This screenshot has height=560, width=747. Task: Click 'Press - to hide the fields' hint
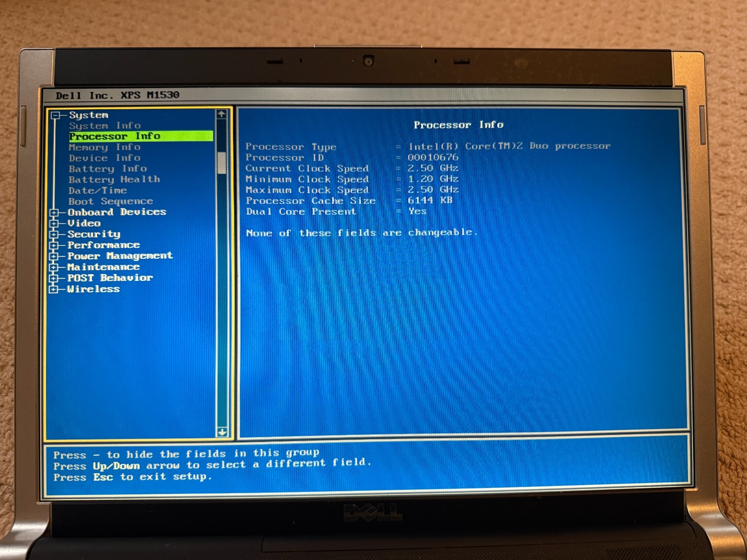click(x=186, y=454)
